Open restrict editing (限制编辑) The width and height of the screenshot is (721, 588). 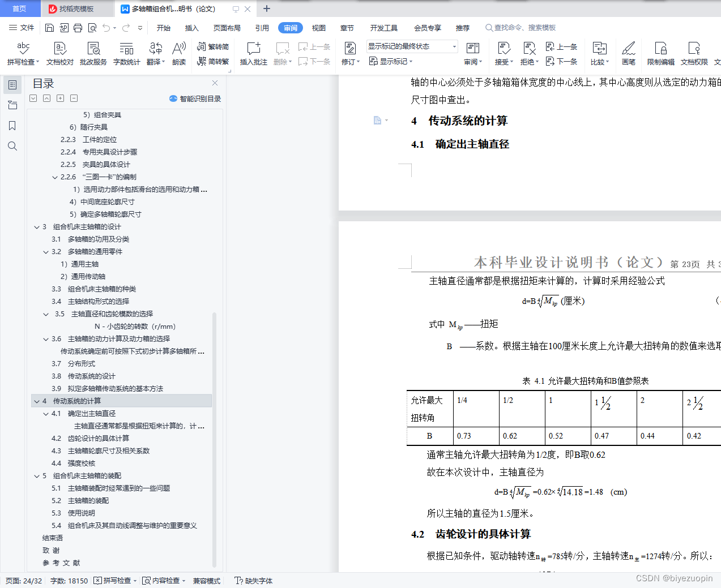pyautogui.click(x=661, y=54)
